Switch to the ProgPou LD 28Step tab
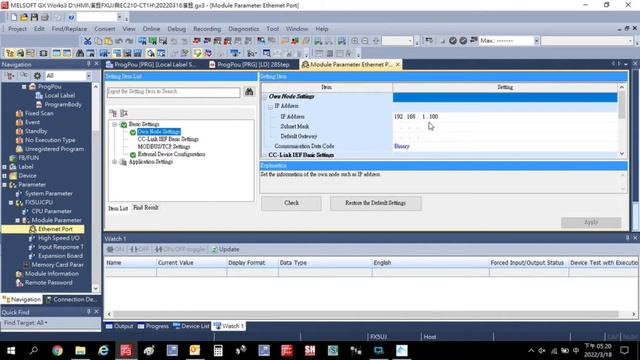Screen dimensions: 640x360 pos(249,64)
